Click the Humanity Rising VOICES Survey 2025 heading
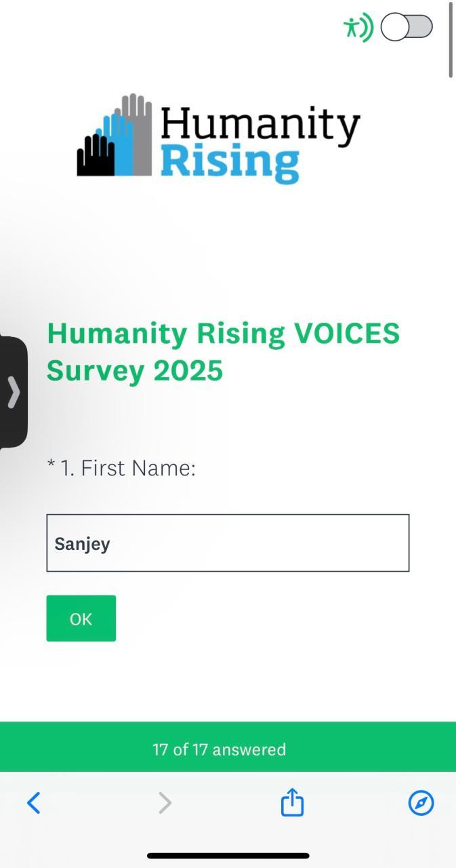The width and height of the screenshot is (456, 868). [x=223, y=352]
